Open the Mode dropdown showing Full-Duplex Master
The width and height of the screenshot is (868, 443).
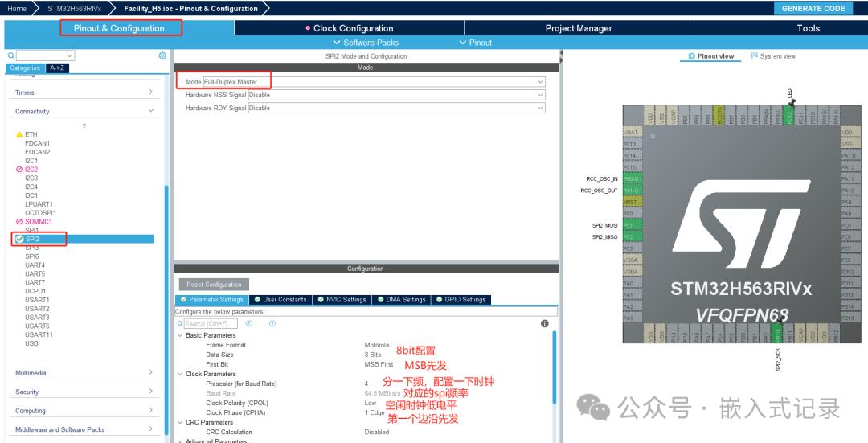(375, 82)
